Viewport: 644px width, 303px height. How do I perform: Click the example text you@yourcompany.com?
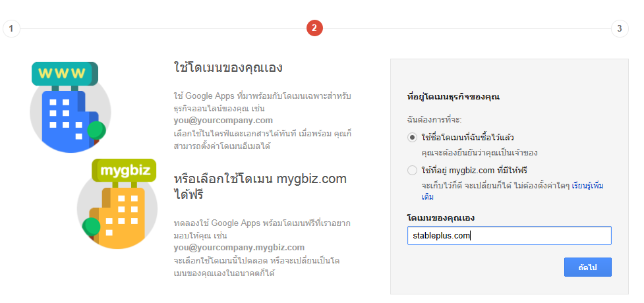coord(223,121)
